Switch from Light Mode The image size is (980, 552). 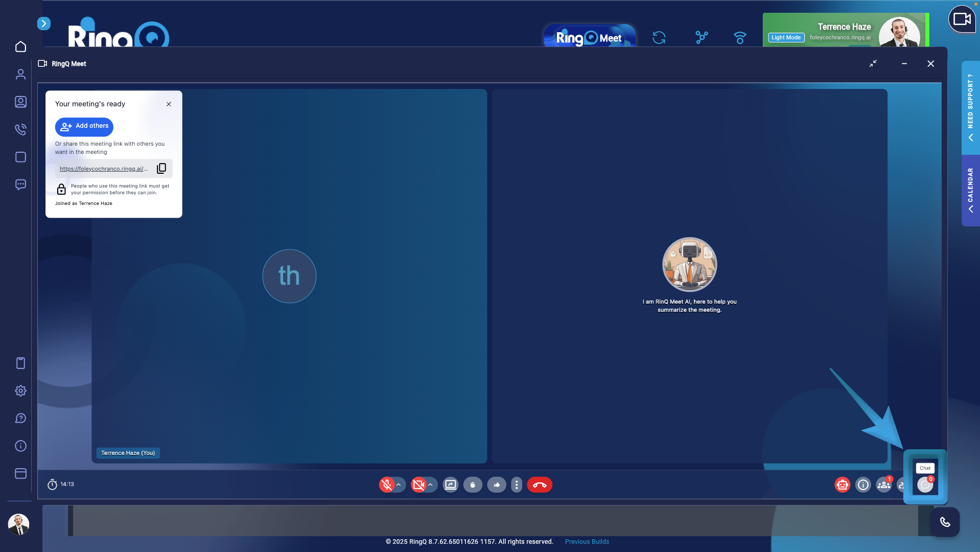point(785,37)
